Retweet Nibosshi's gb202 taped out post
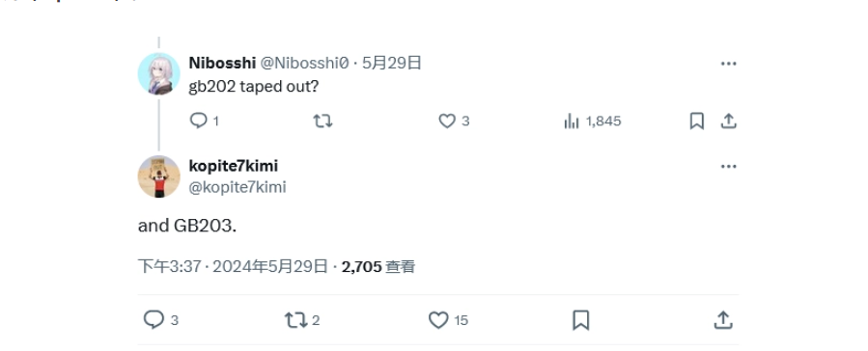Screen dimensions: 868x351 pyautogui.click(x=322, y=121)
